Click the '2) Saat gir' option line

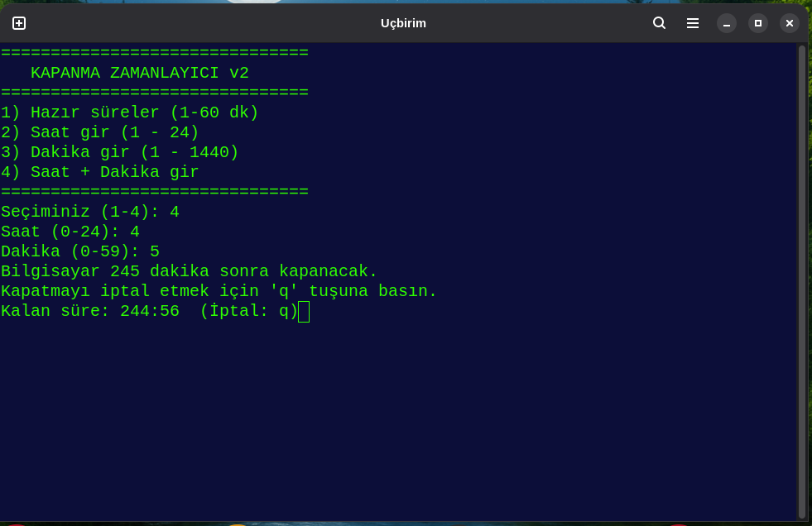99,132
